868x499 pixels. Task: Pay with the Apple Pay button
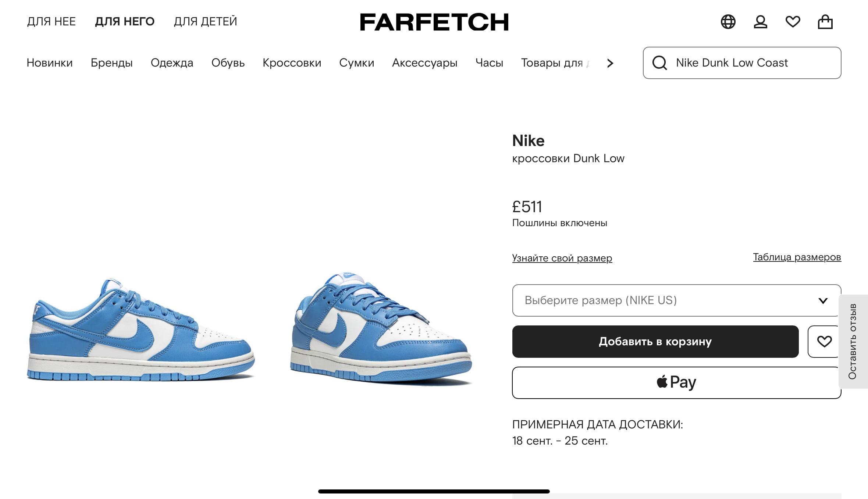pyautogui.click(x=676, y=382)
